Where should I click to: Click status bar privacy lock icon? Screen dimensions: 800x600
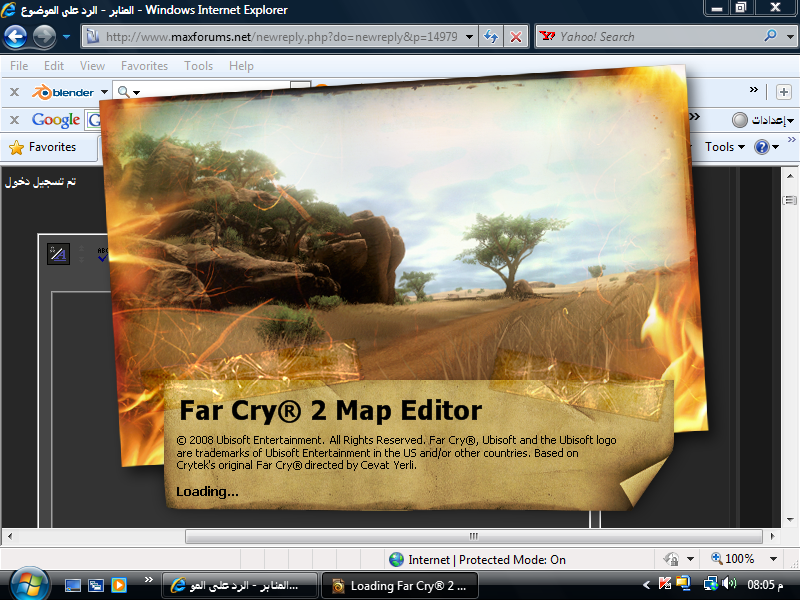click(x=671, y=559)
